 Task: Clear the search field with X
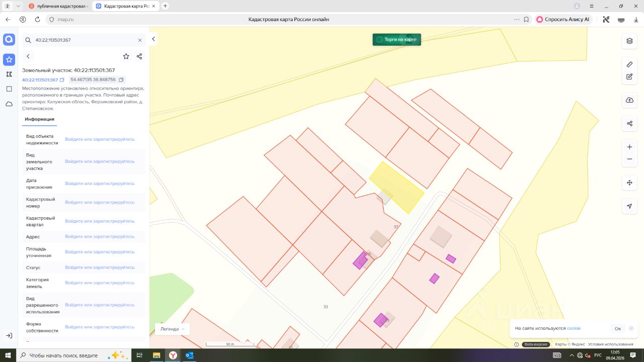140,40
